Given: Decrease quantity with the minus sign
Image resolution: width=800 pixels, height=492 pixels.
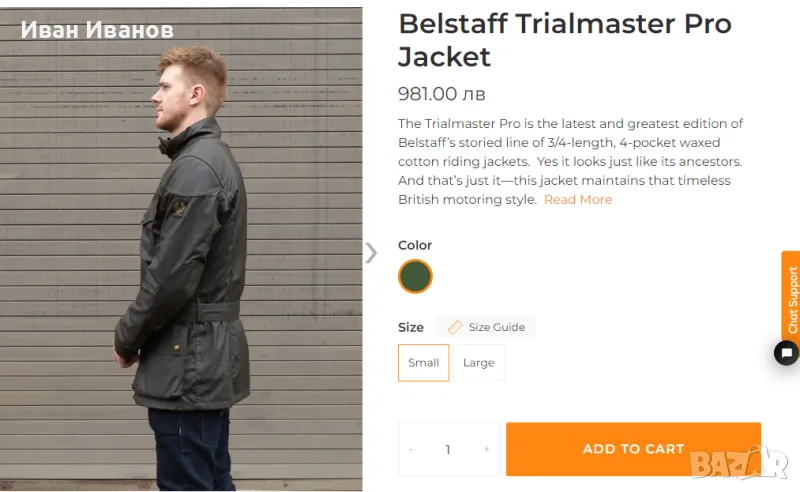Looking at the screenshot, I should pyautogui.click(x=411, y=449).
